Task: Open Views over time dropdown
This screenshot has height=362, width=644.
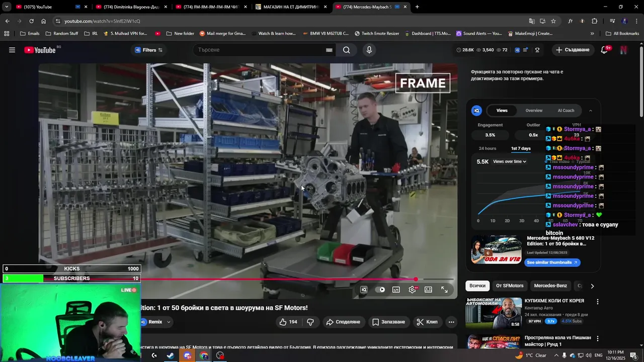Action: [x=510, y=161]
